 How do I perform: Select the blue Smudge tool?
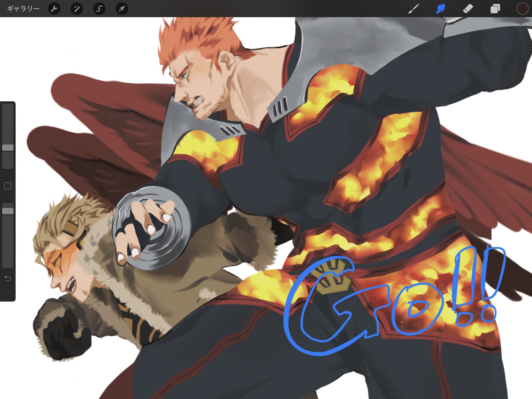coord(441,9)
